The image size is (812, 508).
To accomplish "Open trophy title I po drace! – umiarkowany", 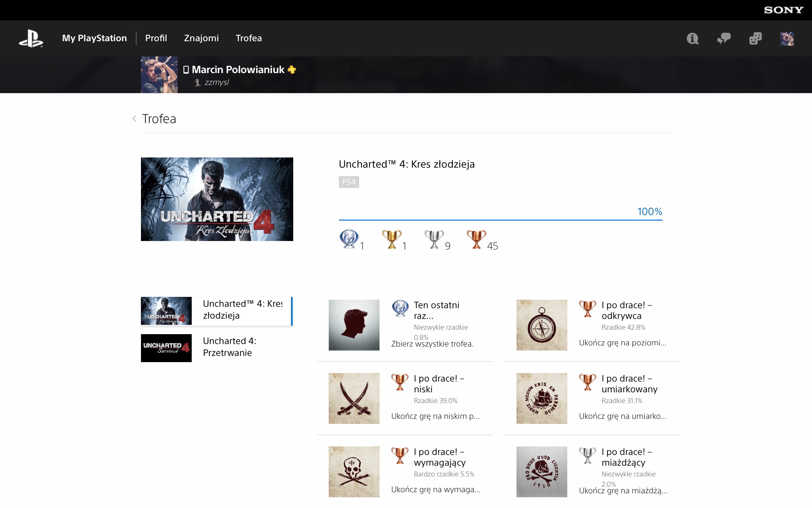I will tap(630, 384).
